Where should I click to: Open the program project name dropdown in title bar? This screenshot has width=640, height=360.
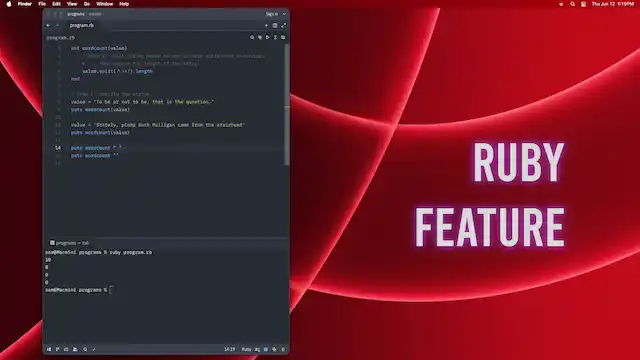(76, 14)
